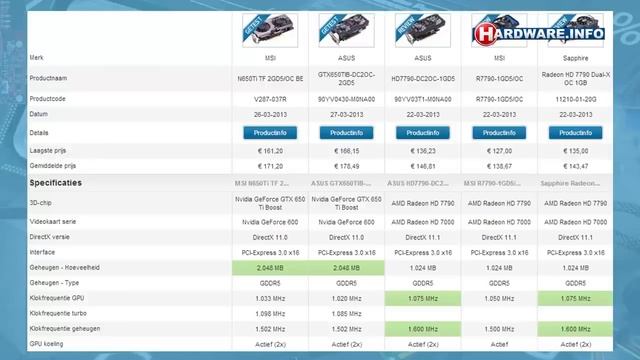The image size is (640, 360).
Task: Click Productinfo button for MSI N650Ti
Action: tap(270, 133)
